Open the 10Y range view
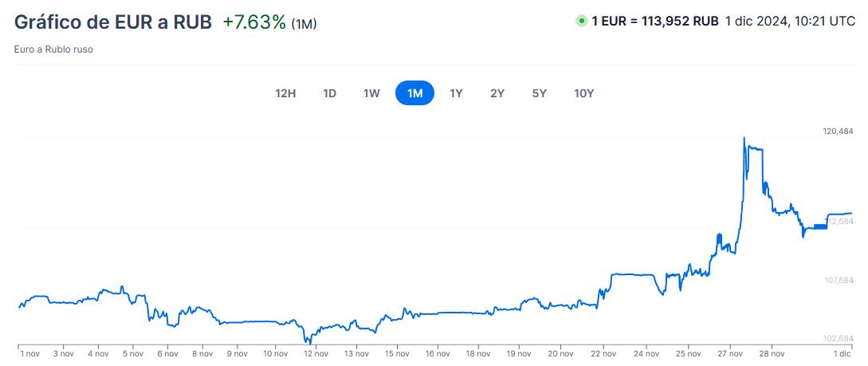This screenshot has width=868, height=366. pyautogui.click(x=584, y=93)
